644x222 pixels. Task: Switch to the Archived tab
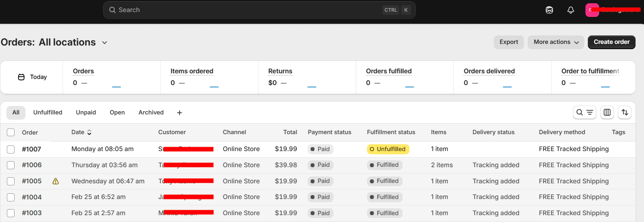[x=151, y=112]
